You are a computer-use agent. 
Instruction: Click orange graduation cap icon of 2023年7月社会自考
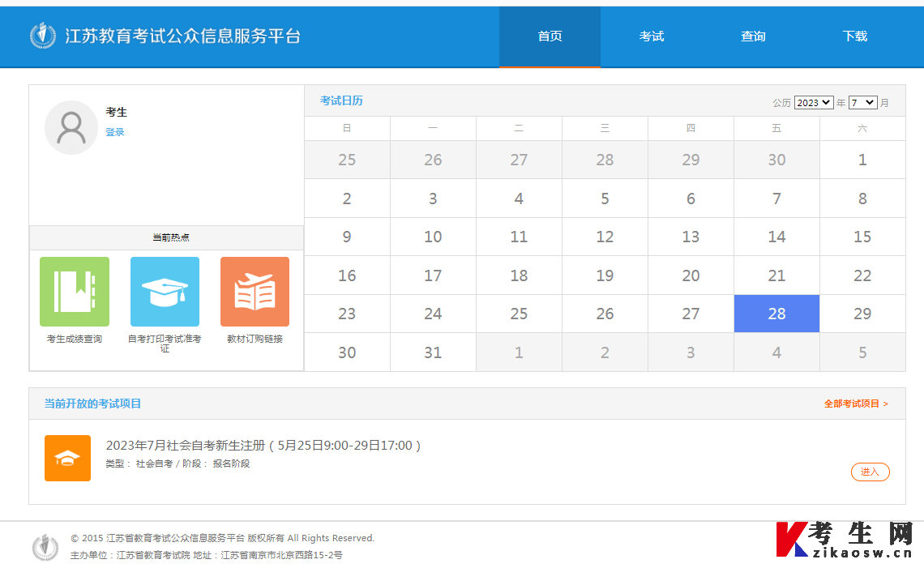(x=68, y=459)
